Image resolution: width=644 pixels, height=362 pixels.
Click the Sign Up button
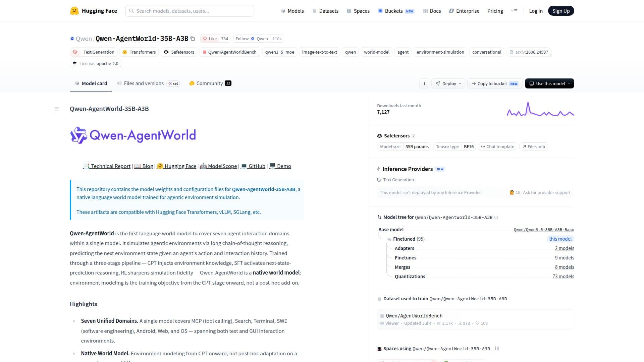click(x=561, y=11)
